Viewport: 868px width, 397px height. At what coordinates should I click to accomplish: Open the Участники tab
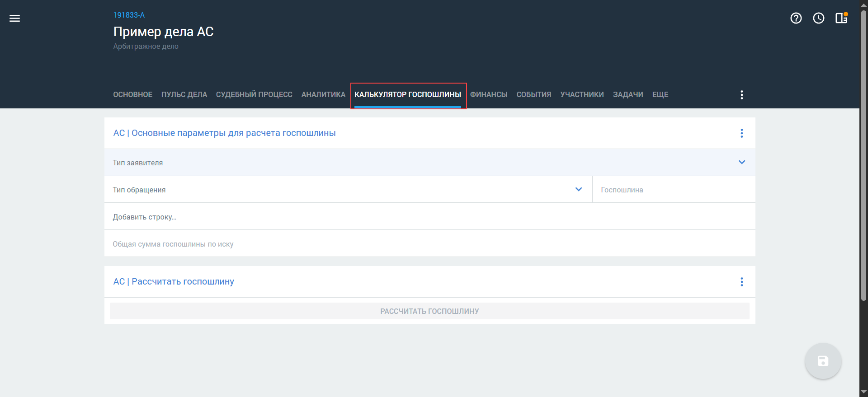(x=582, y=95)
